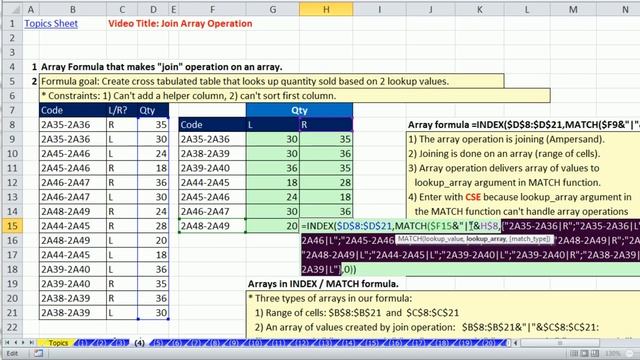Viewport: 640px width, 360px height.
Task: Open sheet tab (6)
Action: pos(176,343)
